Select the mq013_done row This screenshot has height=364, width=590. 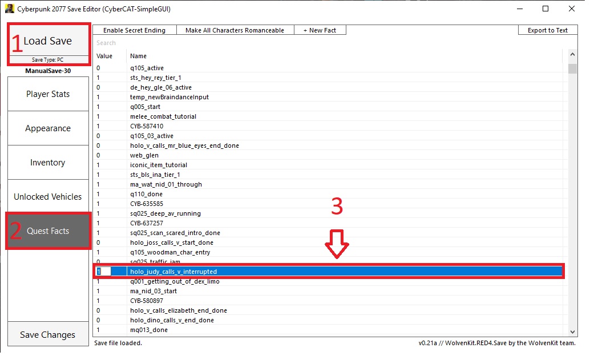click(x=328, y=330)
